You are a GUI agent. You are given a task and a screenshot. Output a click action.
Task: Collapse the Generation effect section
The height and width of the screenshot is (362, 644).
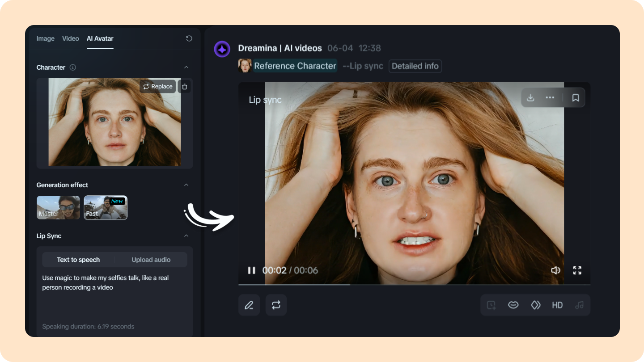[x=186, y=185]
